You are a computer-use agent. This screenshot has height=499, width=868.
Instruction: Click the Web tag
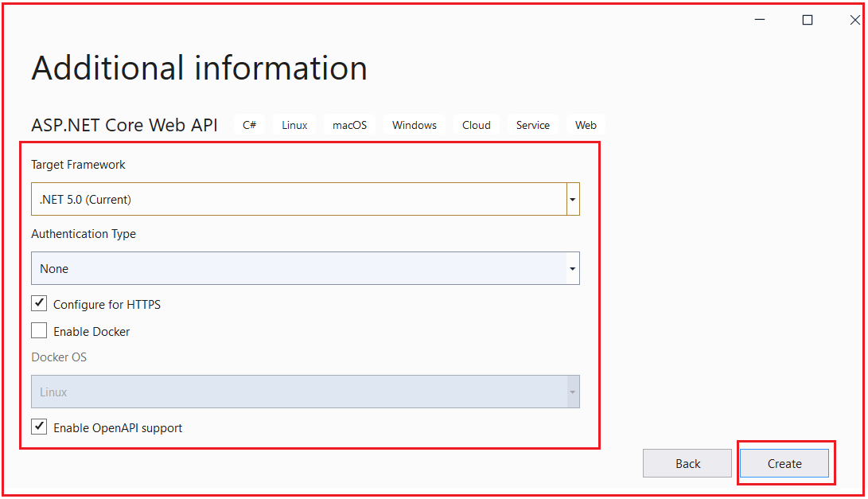click(x=586, y=125)
